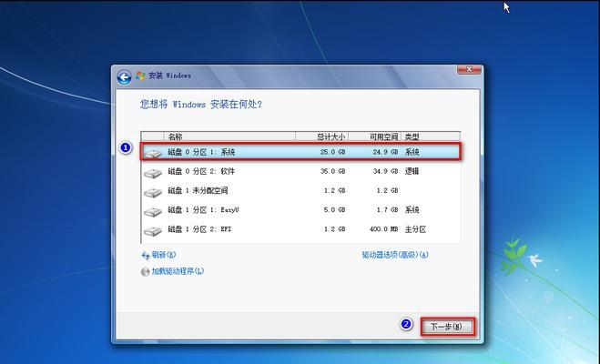Viewport: 600px width, 364px height.
Task: Go back using the round blue arrow
Action: (x=124, y=77)
